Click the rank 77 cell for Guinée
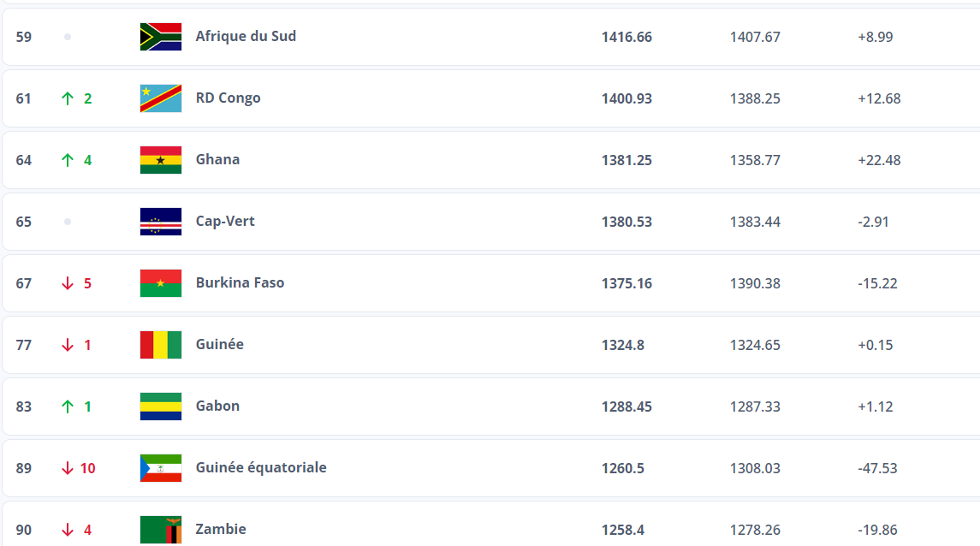This screenshot has width=980, height=546. coord(24,345)
